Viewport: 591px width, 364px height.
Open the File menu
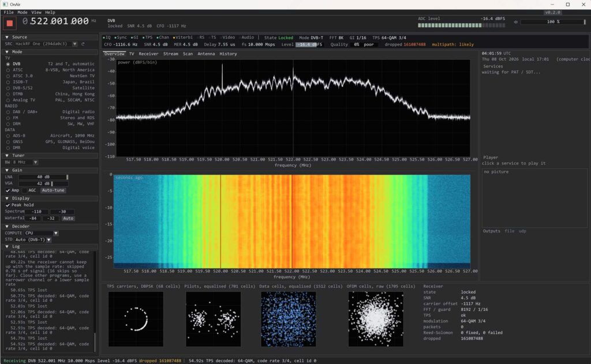click(9, 13)
